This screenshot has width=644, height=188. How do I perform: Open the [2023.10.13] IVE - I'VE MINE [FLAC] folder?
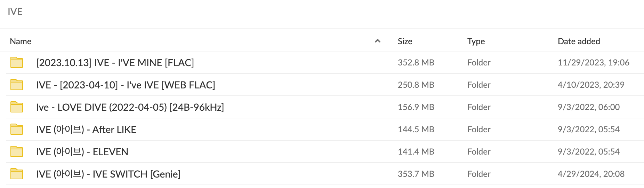(115, 63)
